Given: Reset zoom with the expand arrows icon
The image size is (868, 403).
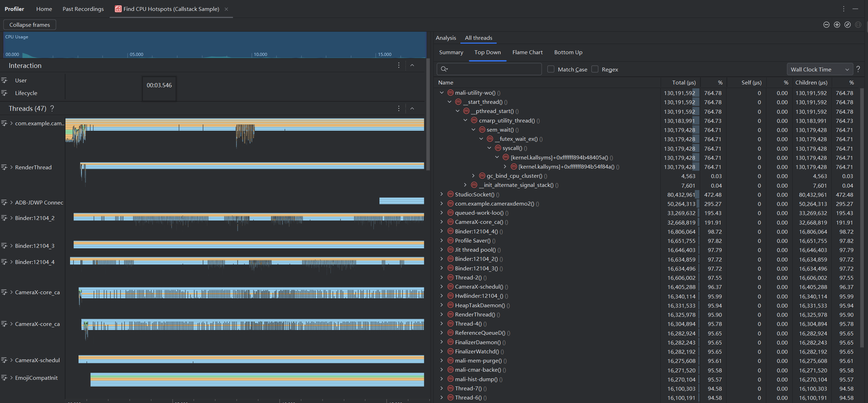Looking at the screenshot, I should pyautogui.click(x=848, y=25).
